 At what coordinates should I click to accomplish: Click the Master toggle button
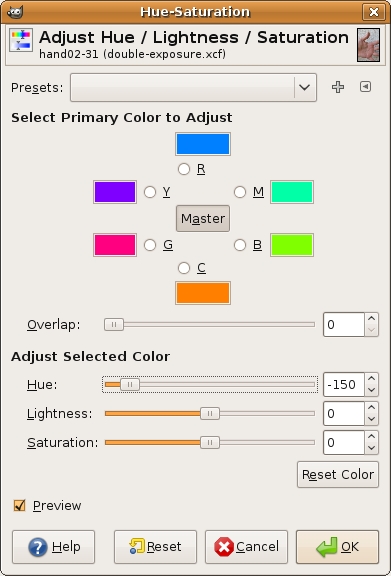tap(203, 219)
